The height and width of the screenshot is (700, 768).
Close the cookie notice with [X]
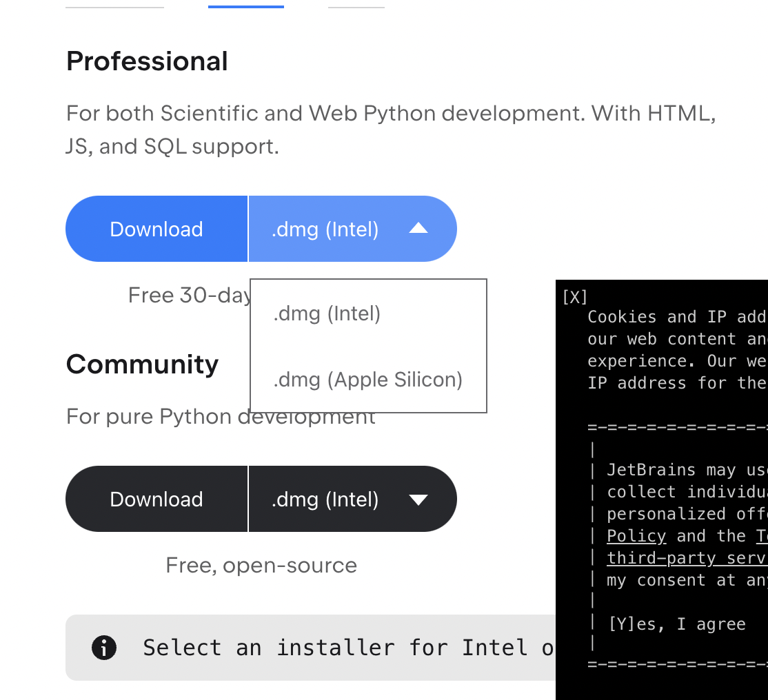click(574, 297)
